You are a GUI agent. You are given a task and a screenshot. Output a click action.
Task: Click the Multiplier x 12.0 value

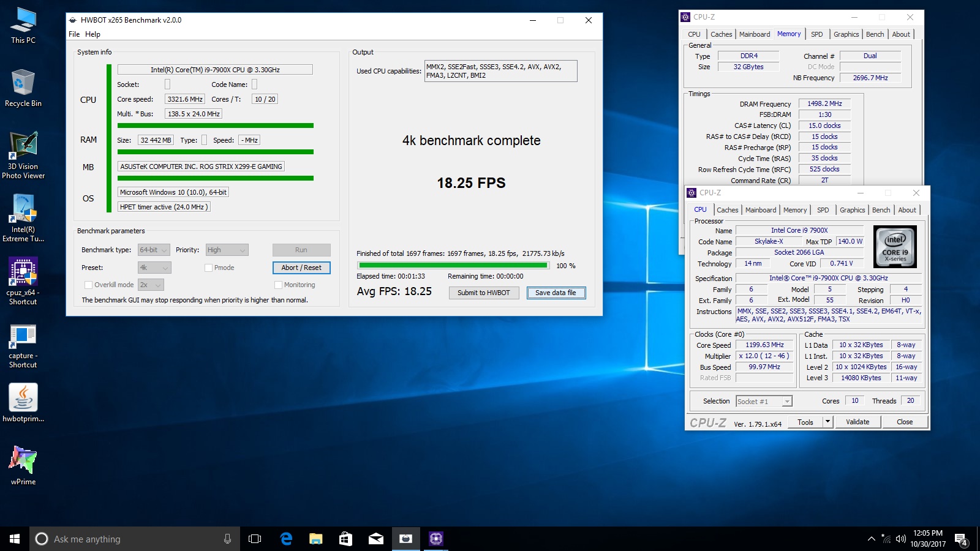point(764,356)
